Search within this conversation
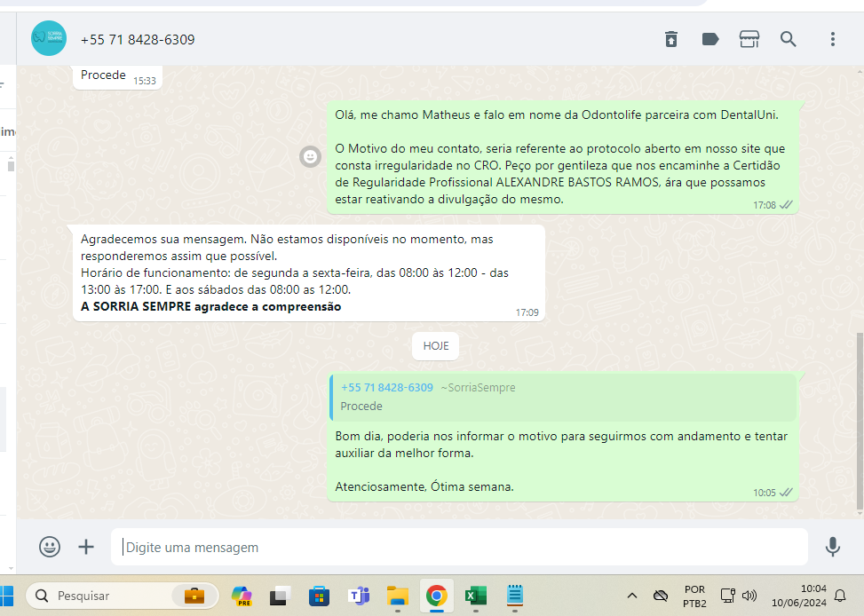The height and width of the screenshot is (616, 864). coord(788,39)
